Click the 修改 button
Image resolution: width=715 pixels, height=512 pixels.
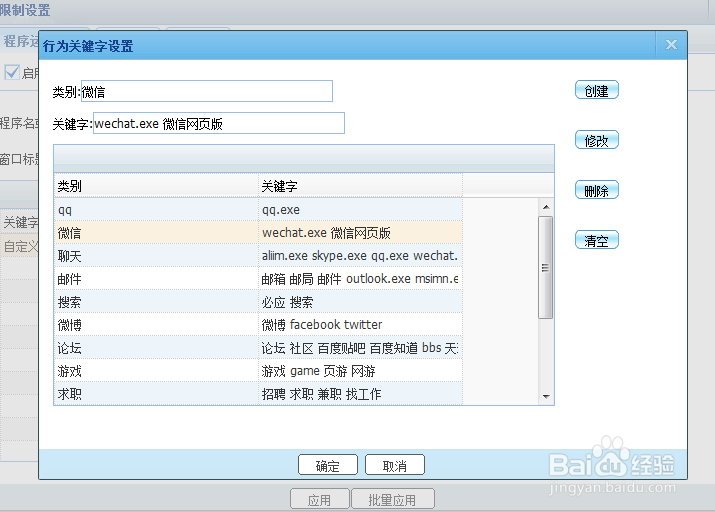596,140
